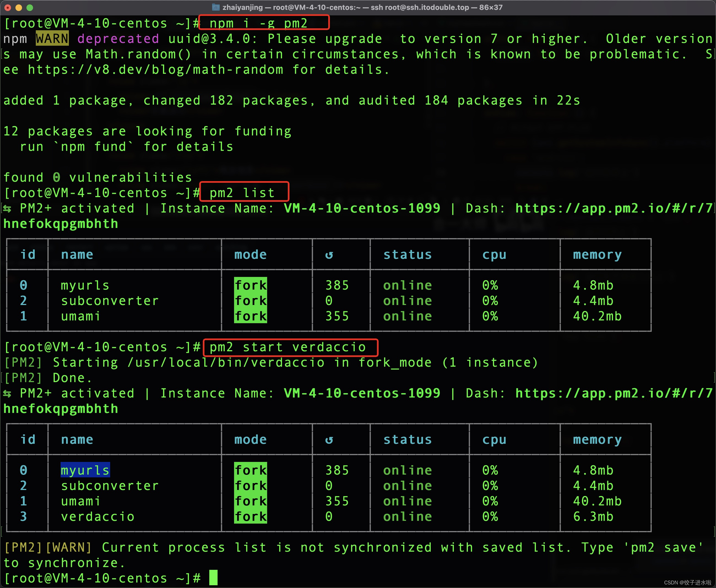The image size is (716, 588).
Task: Click the 'status' header in the three-row table
Action: [x=408, y=254]
